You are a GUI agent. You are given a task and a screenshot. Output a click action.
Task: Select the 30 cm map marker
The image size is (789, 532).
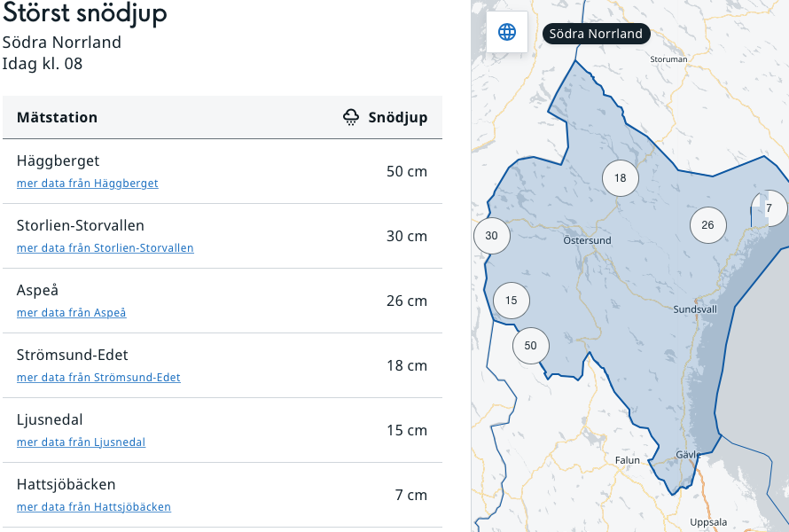click(x=491, y=236)
